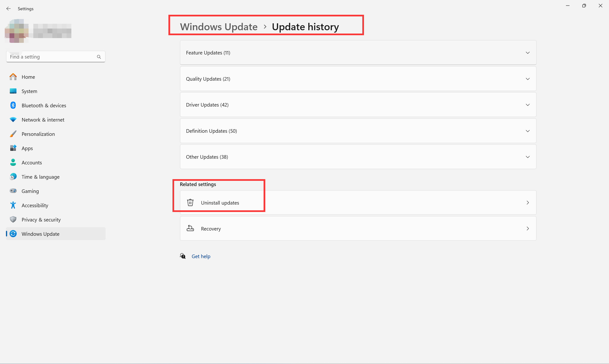Click Feature Updates (11) label
The width and height of the screenshot is (609, 364).
coord(208,53)
